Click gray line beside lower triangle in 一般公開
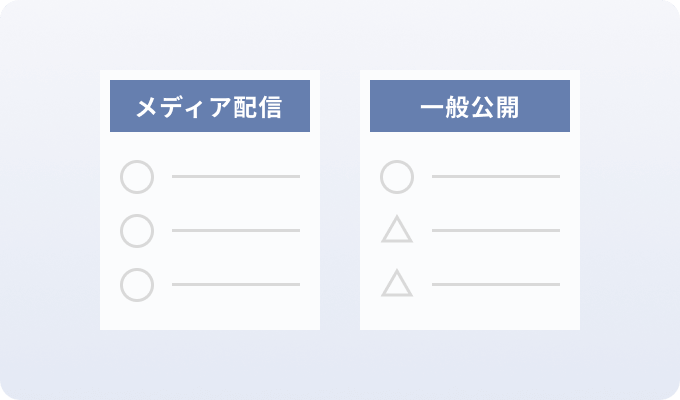 [x=496, y=285]
